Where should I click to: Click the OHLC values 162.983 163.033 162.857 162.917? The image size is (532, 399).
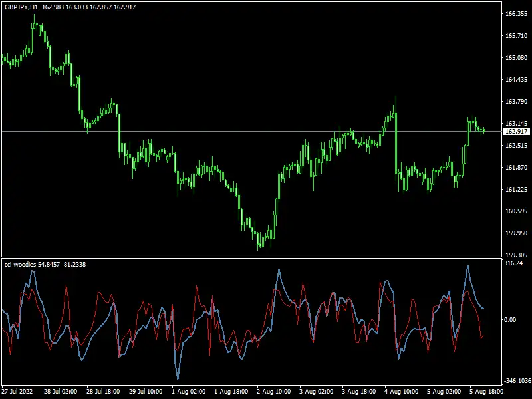pos(88,7)
